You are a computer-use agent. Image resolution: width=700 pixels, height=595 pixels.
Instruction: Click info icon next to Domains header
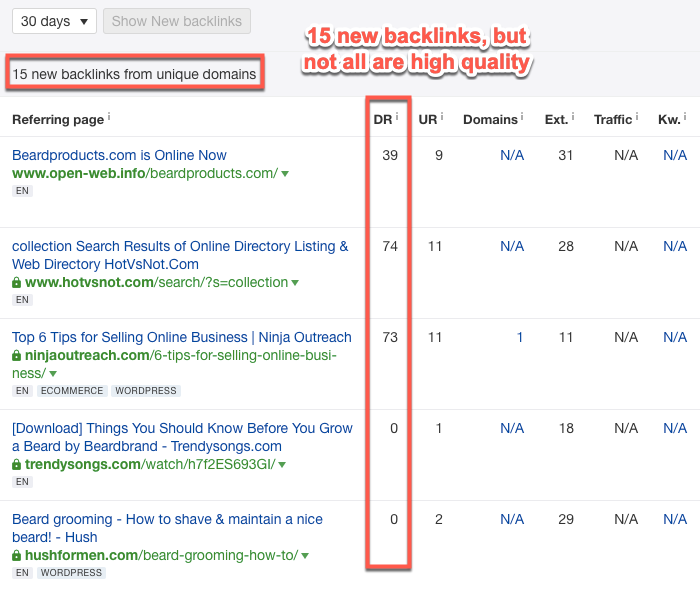(x=522, y=116)
